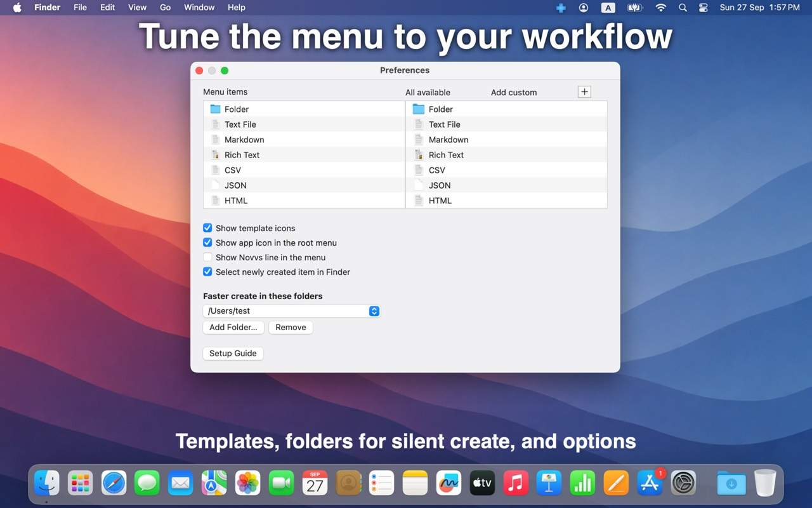Select Markdown in the Menu items list
812x508 pixels.
pyautogui.click(x=304, y=140)
